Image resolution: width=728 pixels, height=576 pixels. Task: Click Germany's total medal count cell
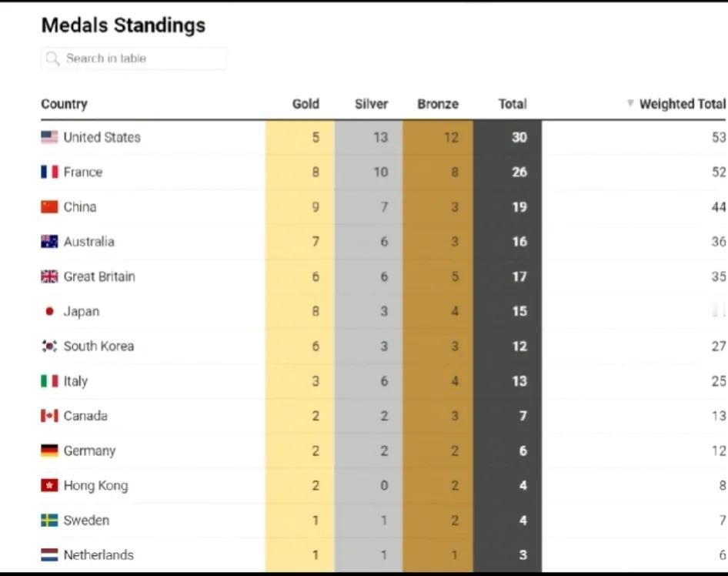523,451
